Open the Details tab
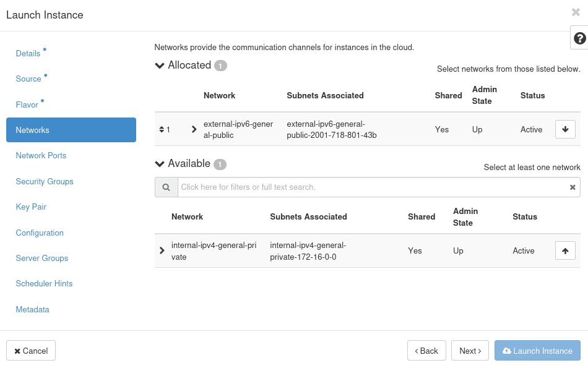588x368 pixels. coord(28,54)
